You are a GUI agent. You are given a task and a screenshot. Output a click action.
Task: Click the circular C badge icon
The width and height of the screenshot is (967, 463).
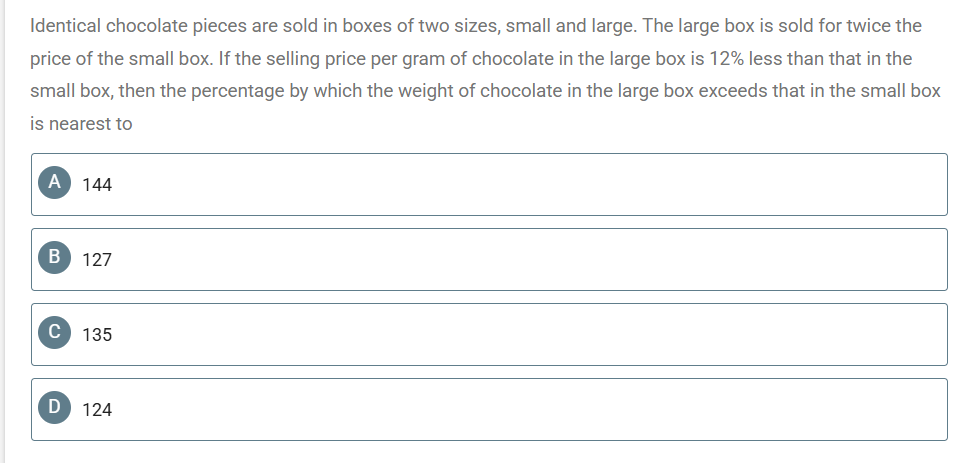[54, 332]
